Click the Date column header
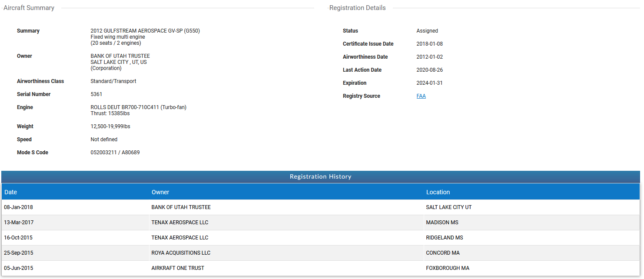Screen dimensions: 644x279 [x=11, y=192]
